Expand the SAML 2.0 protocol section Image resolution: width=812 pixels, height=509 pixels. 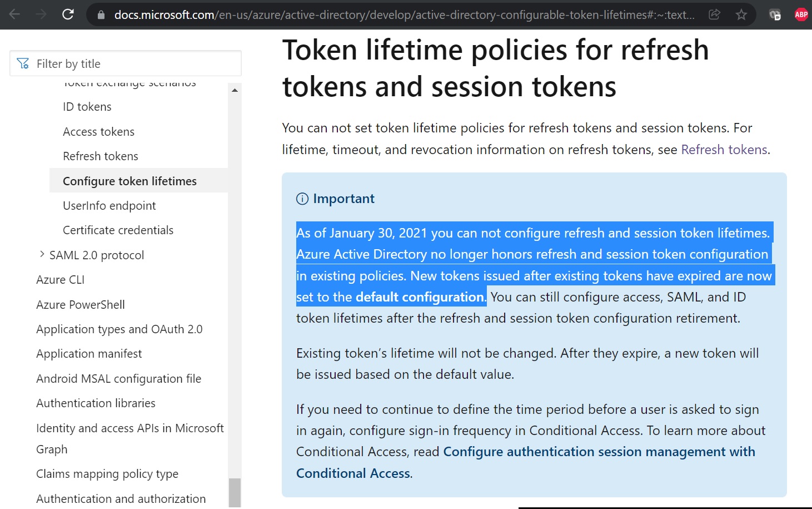pyautogui.click(x=42, y=254)
